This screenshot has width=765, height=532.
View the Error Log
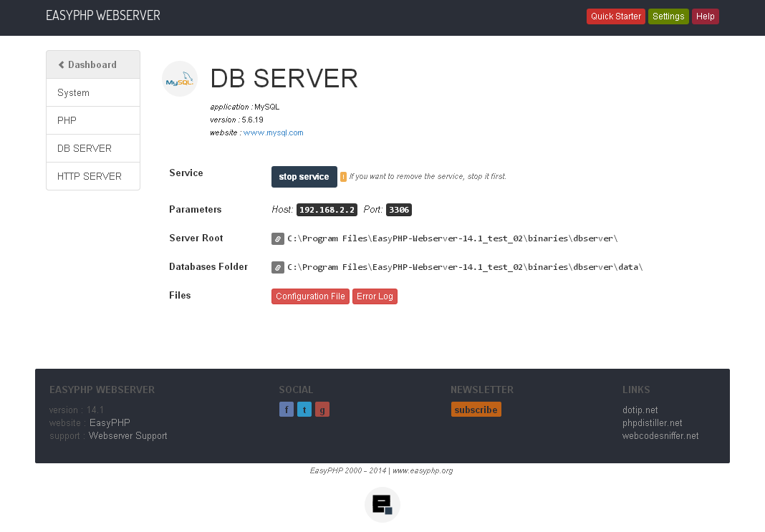pyautogui.click(x=375, y=296)
